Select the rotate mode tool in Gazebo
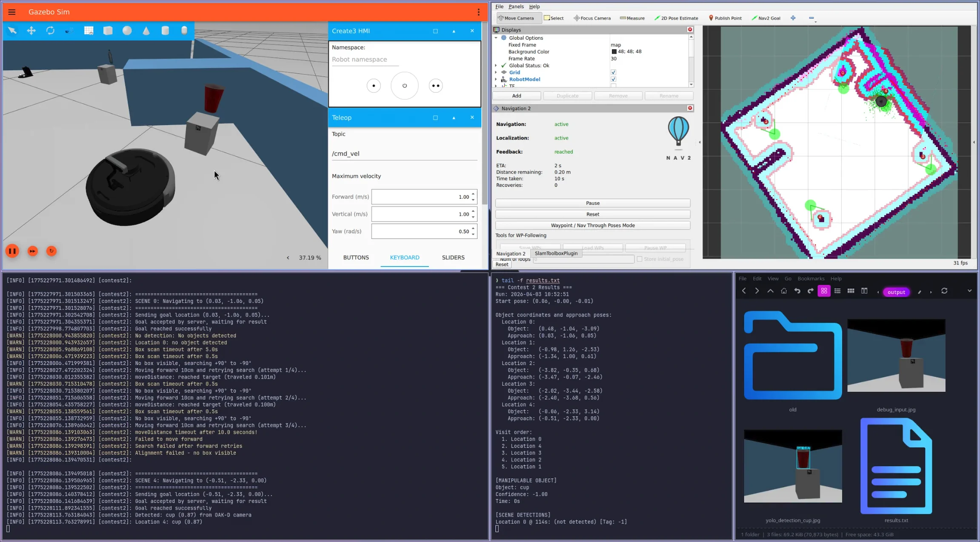The width and height of the screenshot is (980, 542). click(50, 31)
